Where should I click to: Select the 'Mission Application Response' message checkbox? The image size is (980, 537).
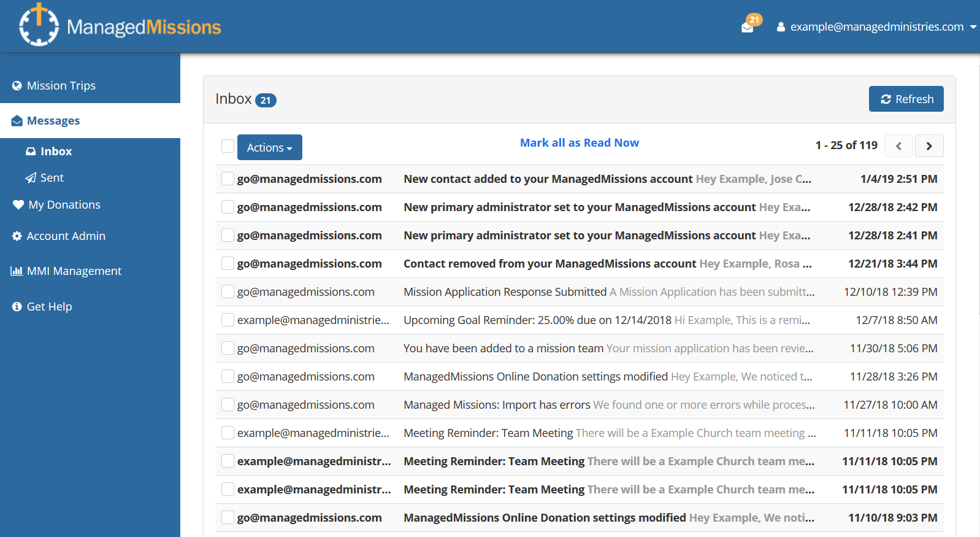click(228, 292)
